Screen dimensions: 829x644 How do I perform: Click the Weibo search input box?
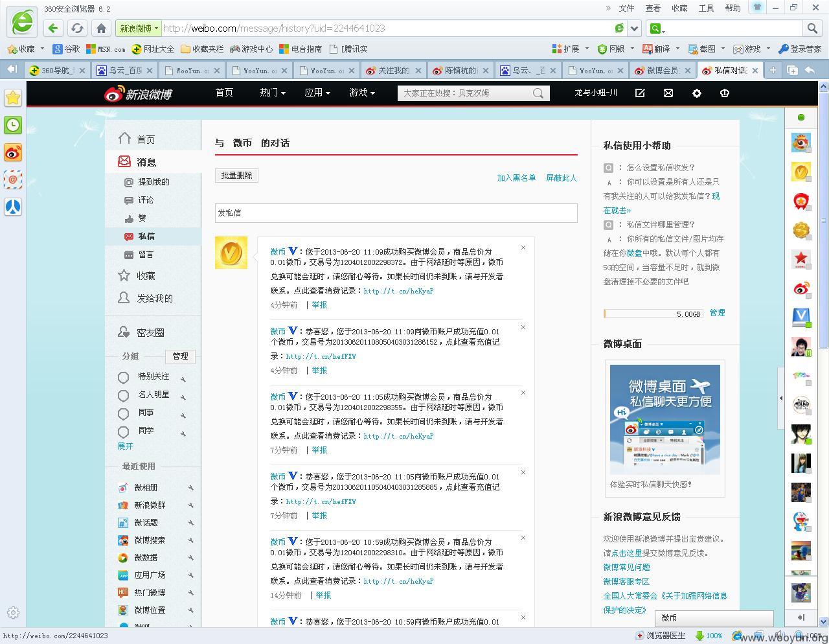[465, 93]
